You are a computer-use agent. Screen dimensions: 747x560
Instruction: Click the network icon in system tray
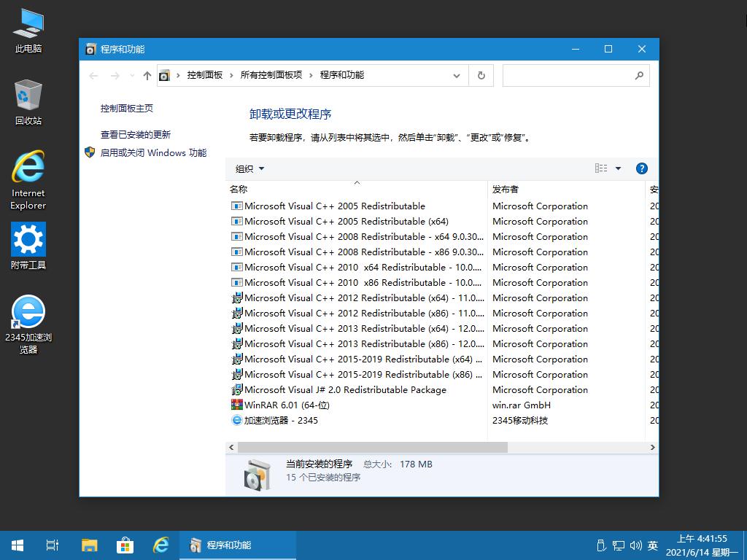(619, 545)
